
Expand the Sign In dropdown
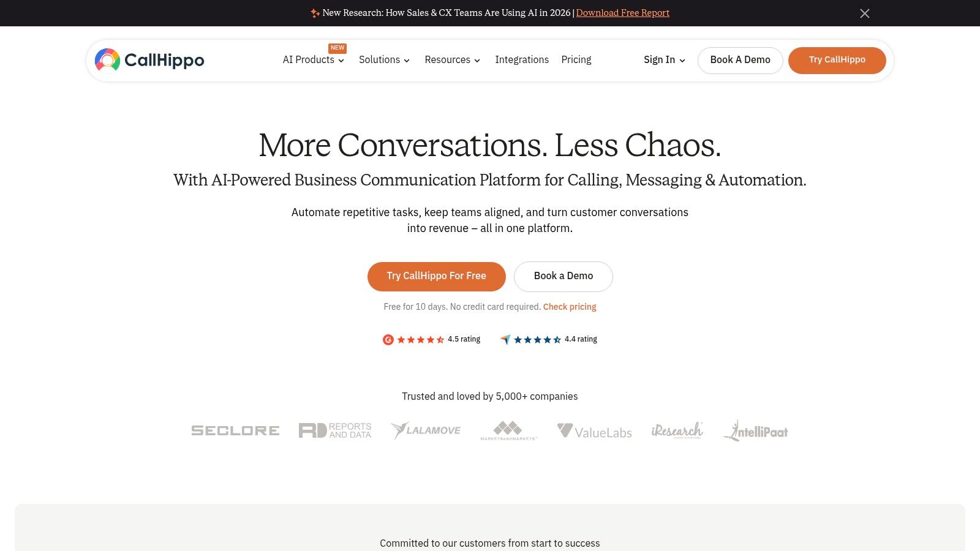664,60
